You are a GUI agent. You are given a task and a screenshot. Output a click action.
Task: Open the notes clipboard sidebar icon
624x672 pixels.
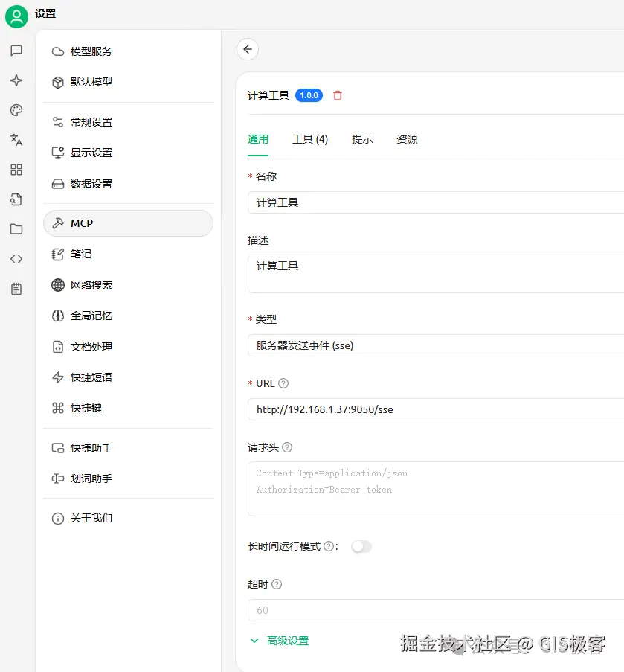[x=16, y=289]
